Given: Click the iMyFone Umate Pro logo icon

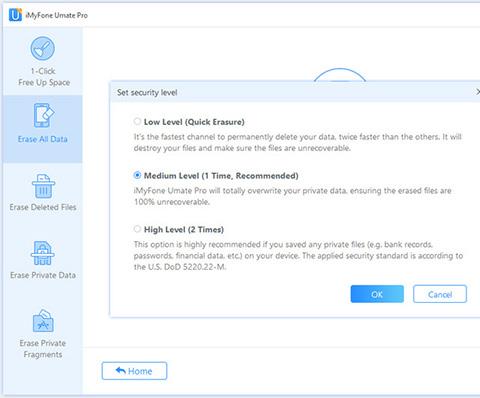Looking at the screenshot, I should tap(15, 15).
